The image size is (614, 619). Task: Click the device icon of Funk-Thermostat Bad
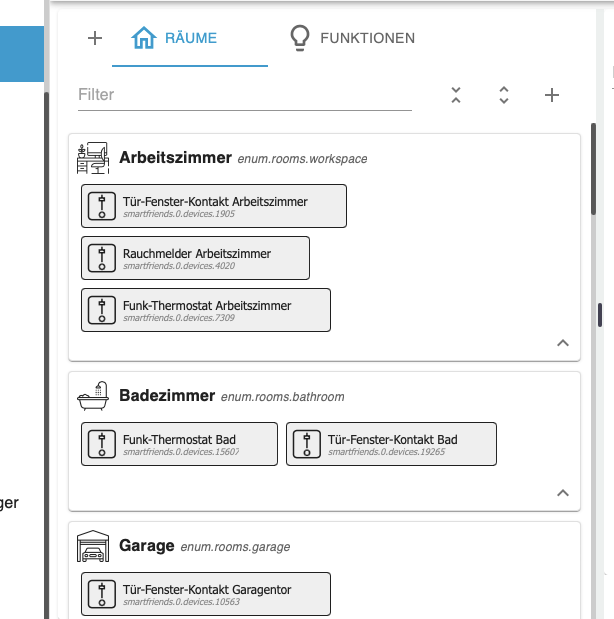coord(102,444)
